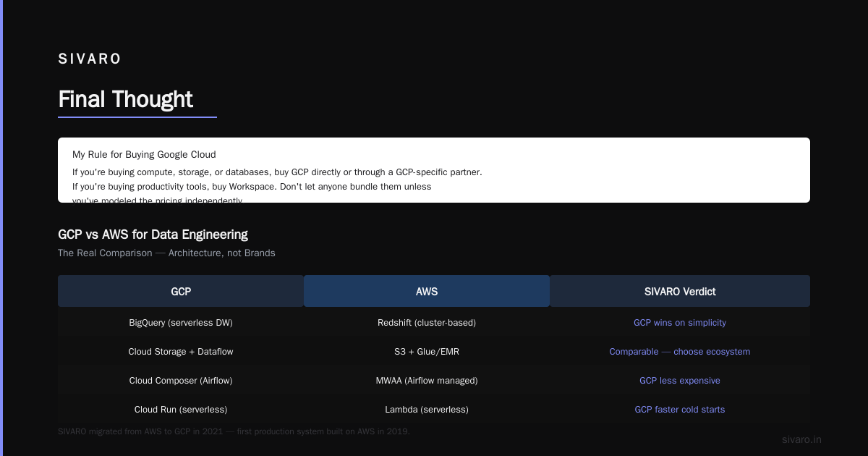The image size is (868, 456).
Task: Click verdict 'GCP less expensive'
Action: 680,381
